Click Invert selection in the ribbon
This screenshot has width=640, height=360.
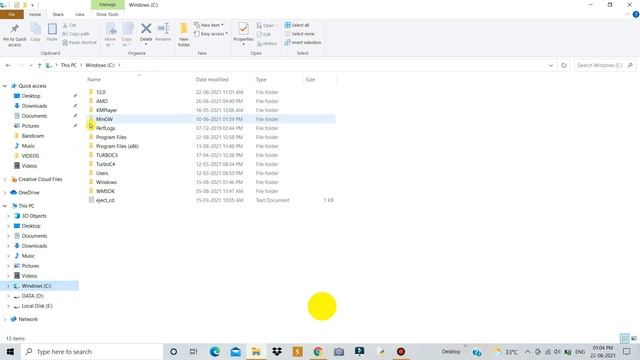(x=303, y=42)
